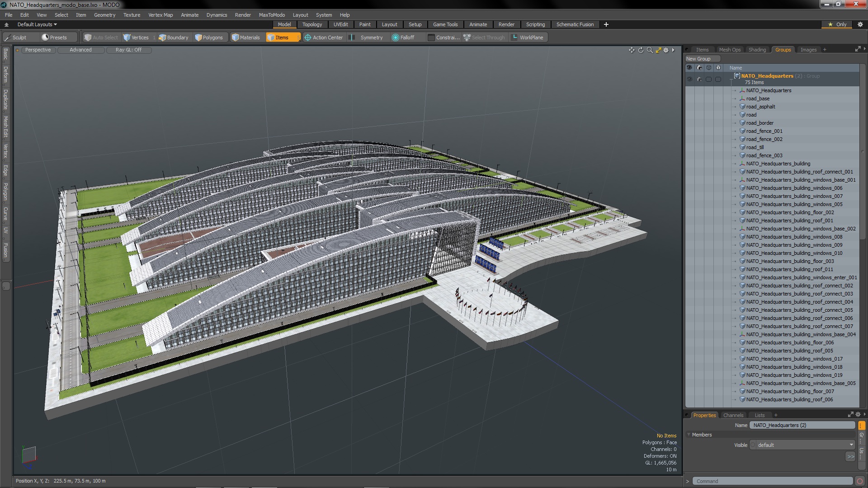Viewport: 868px width, 488px height.
Task: Switch to Polygons selection mode
Action: click(x=209, y=38)
